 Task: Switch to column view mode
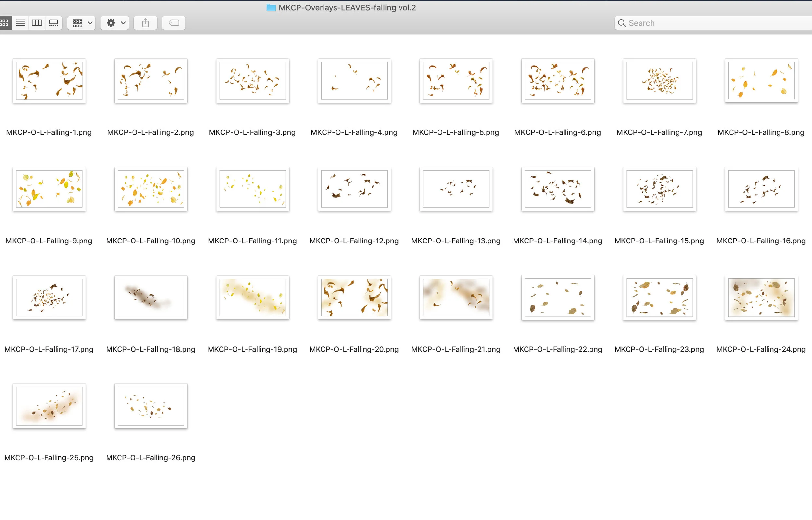tap(37, 23)
